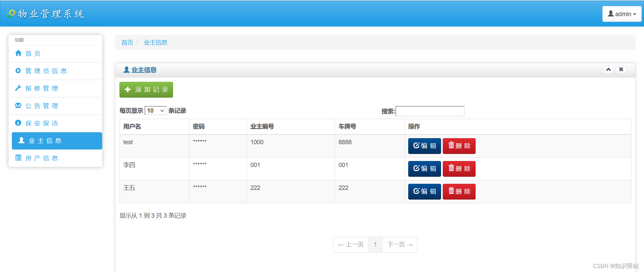The width and height of the screenshot is (644, 272).
Task: Click the search input field
Action: click(x=430, y=111)
